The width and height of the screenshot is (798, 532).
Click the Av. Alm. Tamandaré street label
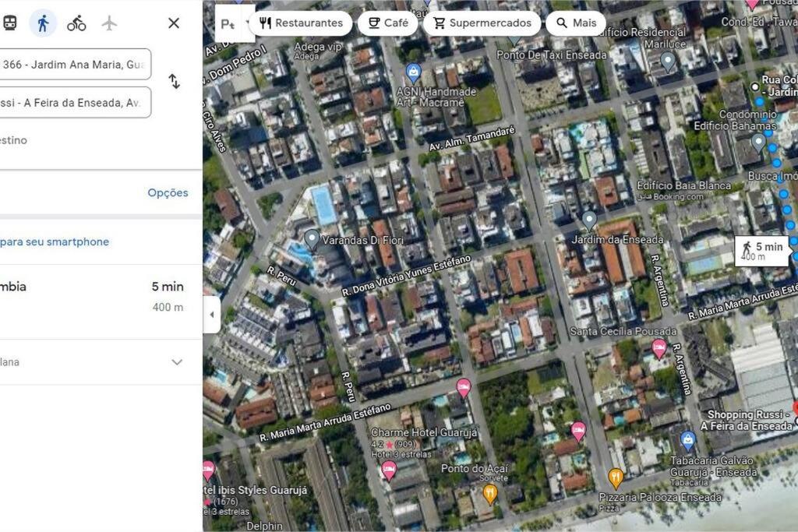[x=471, y=139]
